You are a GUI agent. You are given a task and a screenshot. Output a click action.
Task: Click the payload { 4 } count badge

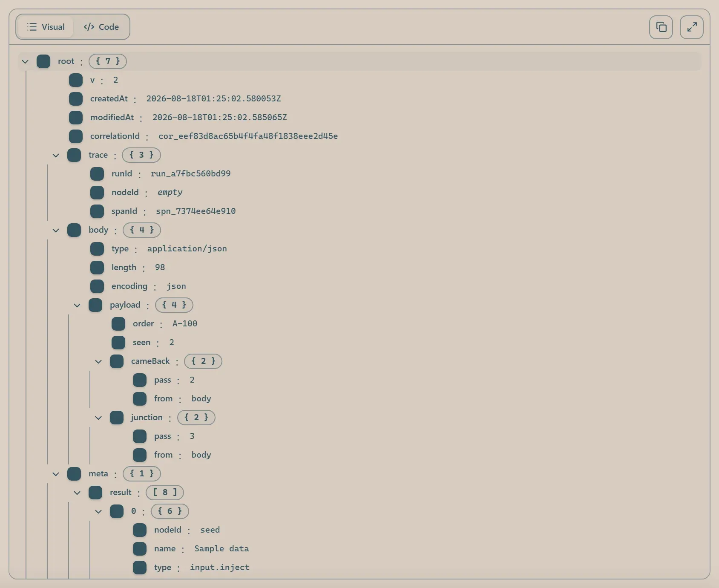[174, 305]
